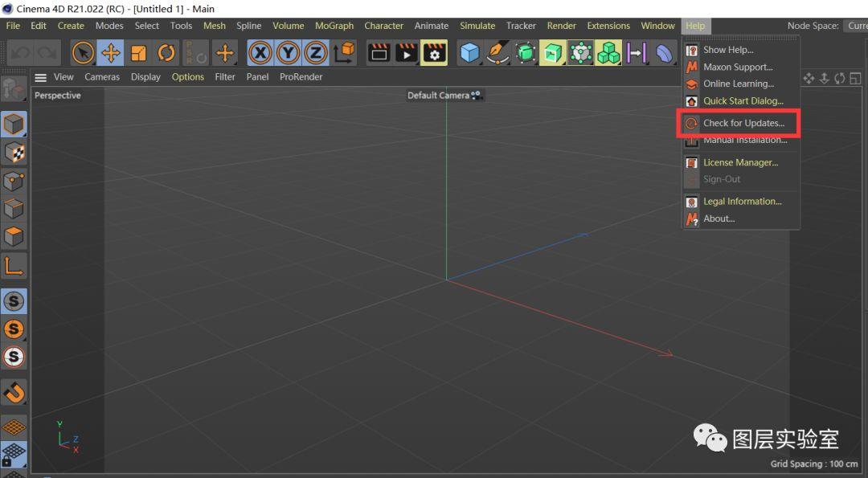This screenshot has width=868, height=478.
Task: Click About in the Help menu
Action: coord(719,219)
